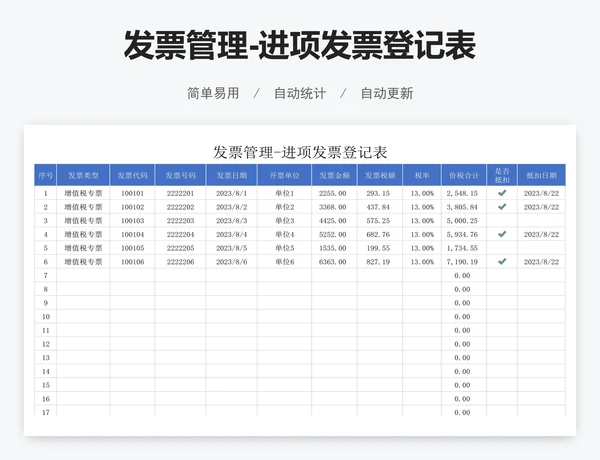The image size is (600, 460).
Task: Click the checkmark in row 2
Action: 502,207
